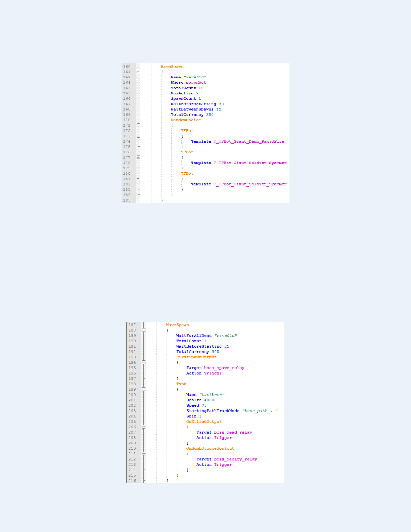Click T_TFBot_Giant_Demo_RapidFire template name
Viewport: 411px width, 532px height.
[249, 142]
